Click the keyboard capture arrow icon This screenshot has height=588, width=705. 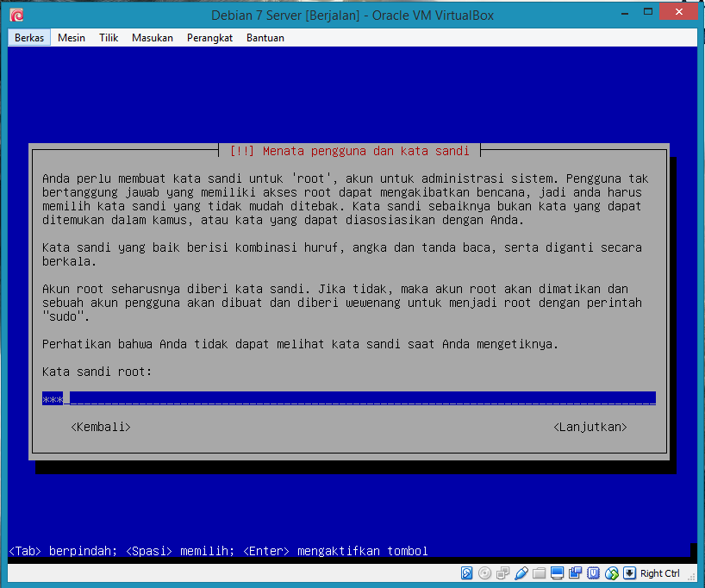pos(629,572)
